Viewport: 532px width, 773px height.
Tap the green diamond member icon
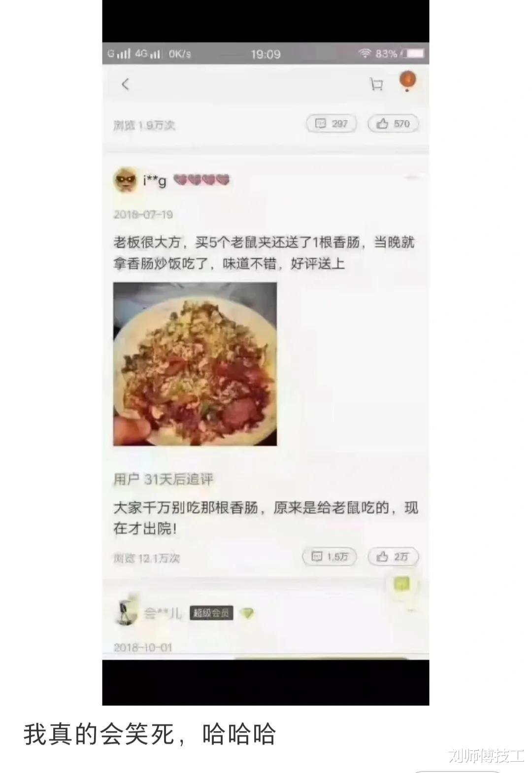tap(248, 613)
